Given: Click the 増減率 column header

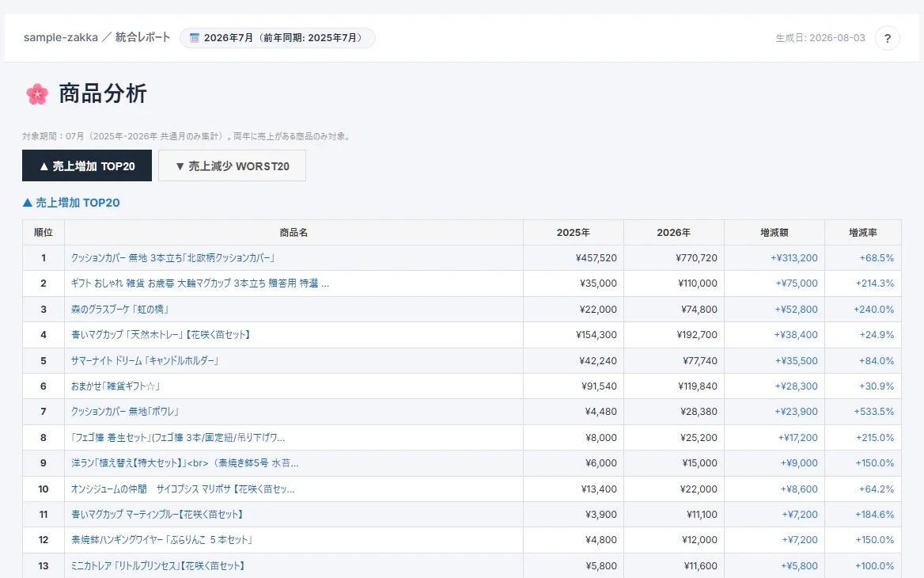Looking at the screenshot, I should 863,232.
